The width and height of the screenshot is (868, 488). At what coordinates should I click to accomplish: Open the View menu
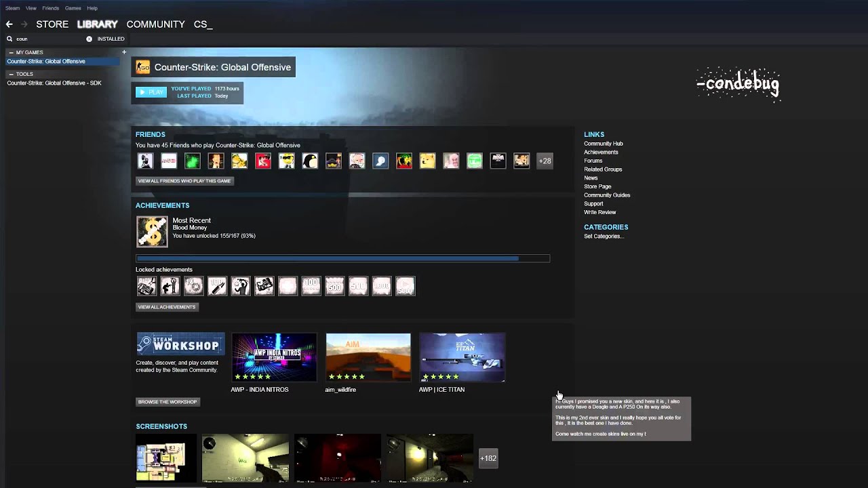[31, 8]
